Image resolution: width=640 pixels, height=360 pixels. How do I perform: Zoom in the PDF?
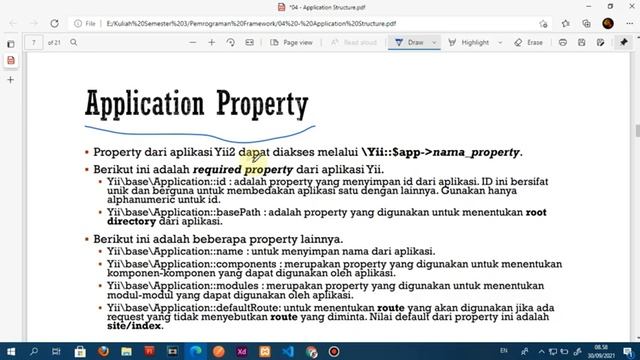[x=211, y=42]
